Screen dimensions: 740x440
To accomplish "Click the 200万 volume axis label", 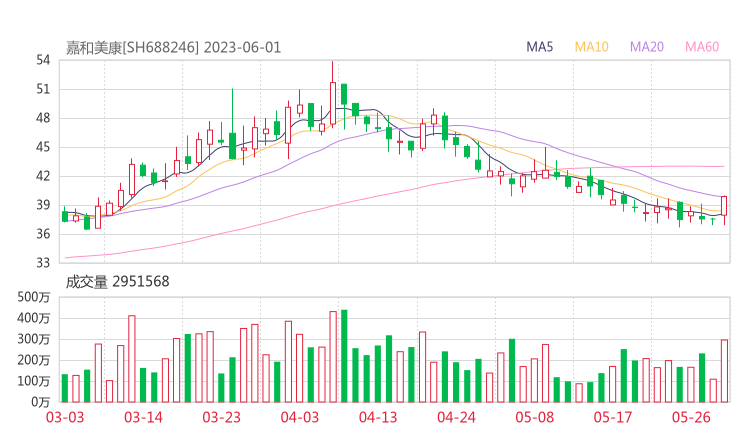I will tap(34, 360).
